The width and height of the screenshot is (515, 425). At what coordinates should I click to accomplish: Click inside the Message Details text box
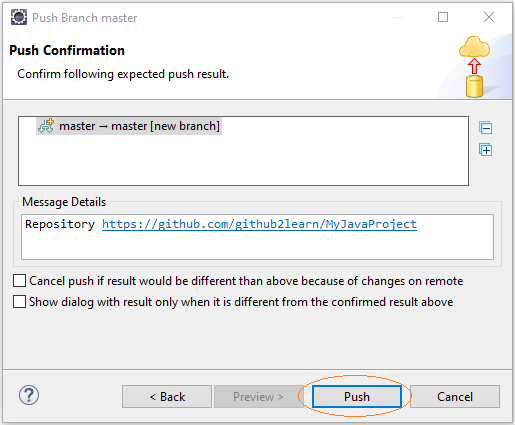(x=257, y=246)
